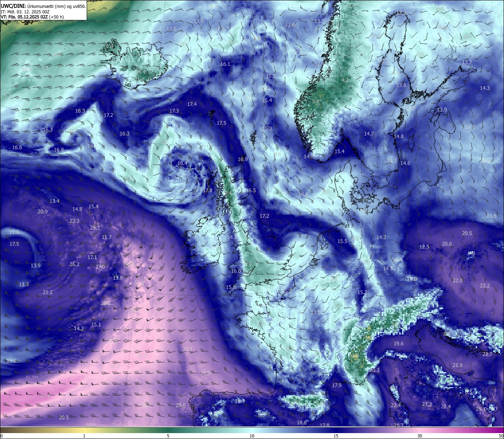Click the 21.2 value on the map
This screenshot has width=504, height=439.
pyautogui.click(x=48, y=292)
